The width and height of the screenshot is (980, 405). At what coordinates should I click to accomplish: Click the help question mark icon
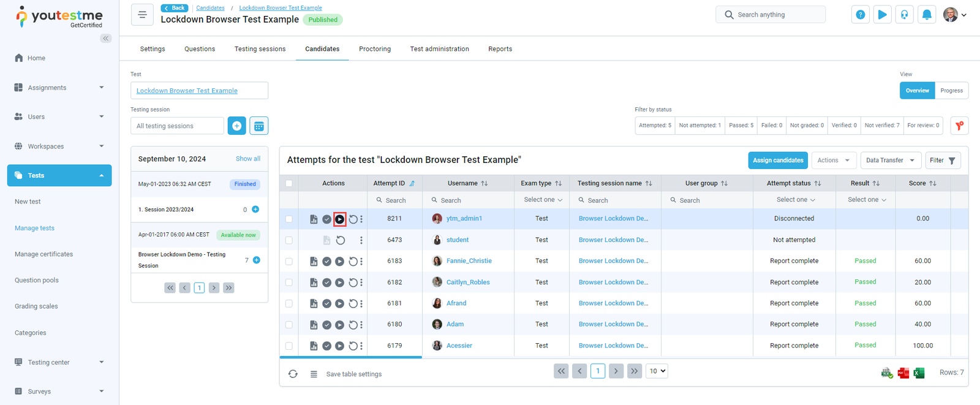[x=860, y=15]
